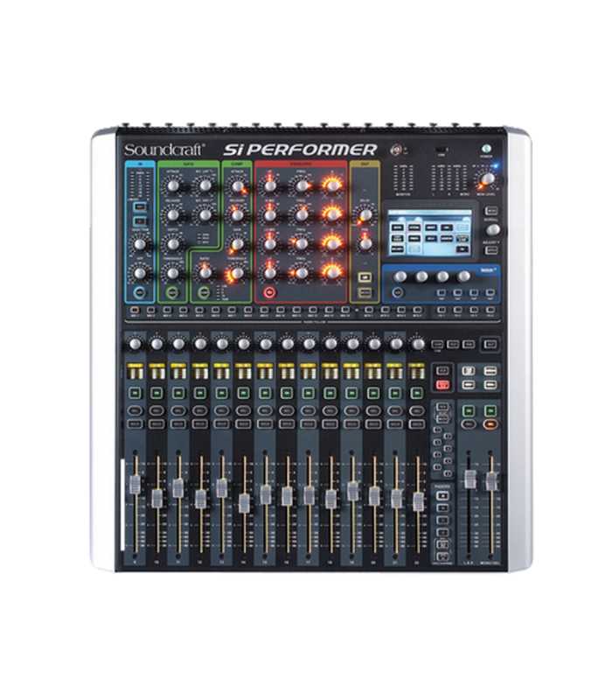Select the Gate Attack knob
Image resolution: width=612 pixels, height=700 pixels.
(x=172, y=185)
